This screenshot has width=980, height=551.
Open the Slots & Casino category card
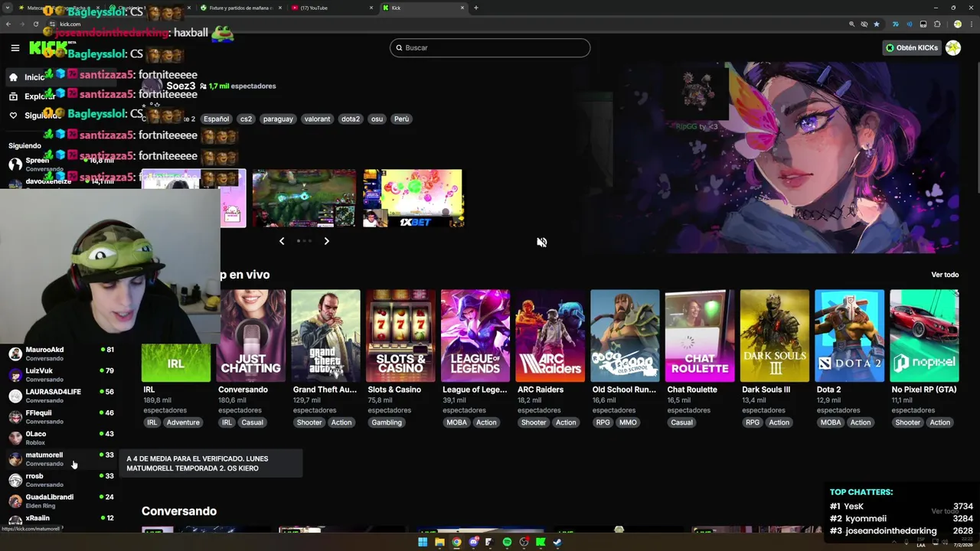coord(400,336)
